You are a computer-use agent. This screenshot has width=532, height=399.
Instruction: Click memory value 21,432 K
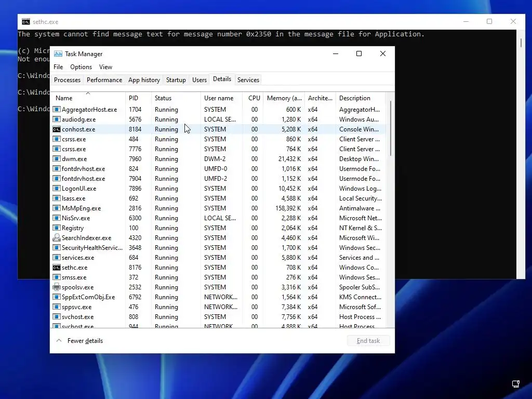(x=289, y=159)
